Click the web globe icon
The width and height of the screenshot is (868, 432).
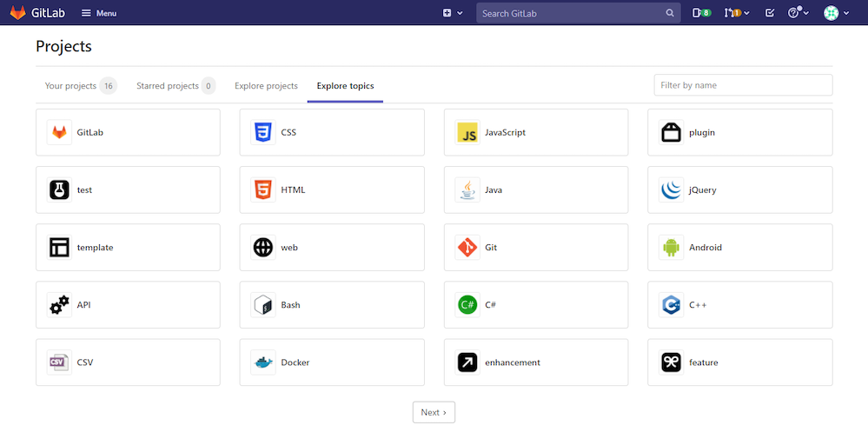263,248
